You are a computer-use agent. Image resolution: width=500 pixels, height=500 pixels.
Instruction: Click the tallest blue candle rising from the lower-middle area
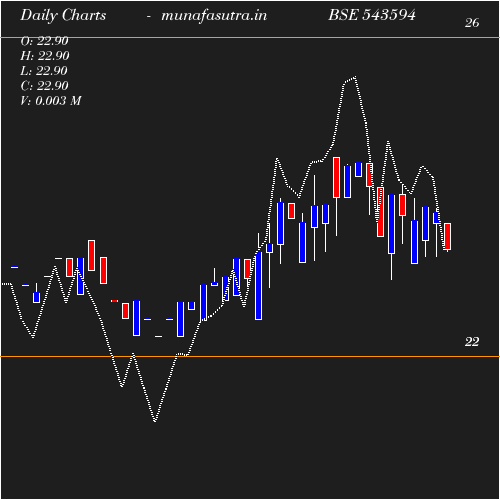(x=258, y=286)
